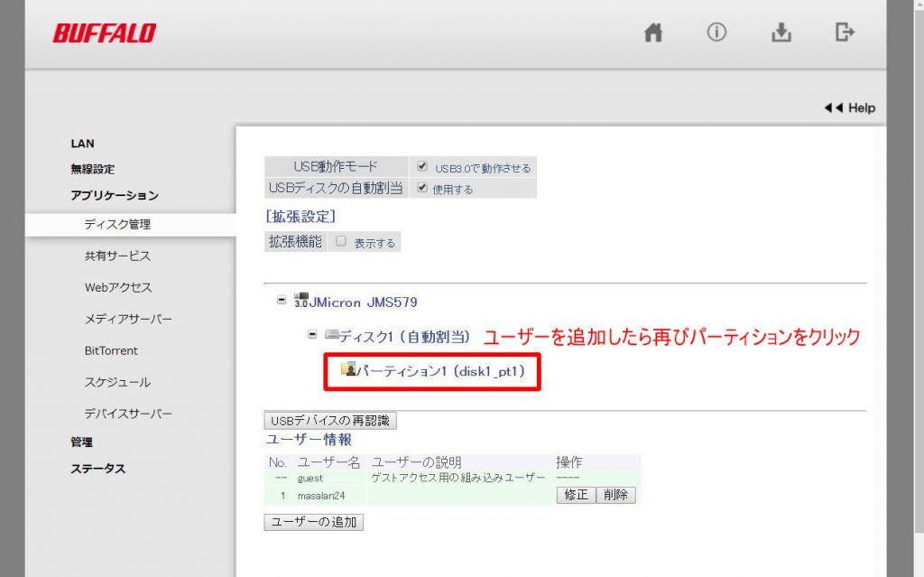The image size is (924, 577).
Task: Click the BUFFALO logo
Action: (104, 33)
